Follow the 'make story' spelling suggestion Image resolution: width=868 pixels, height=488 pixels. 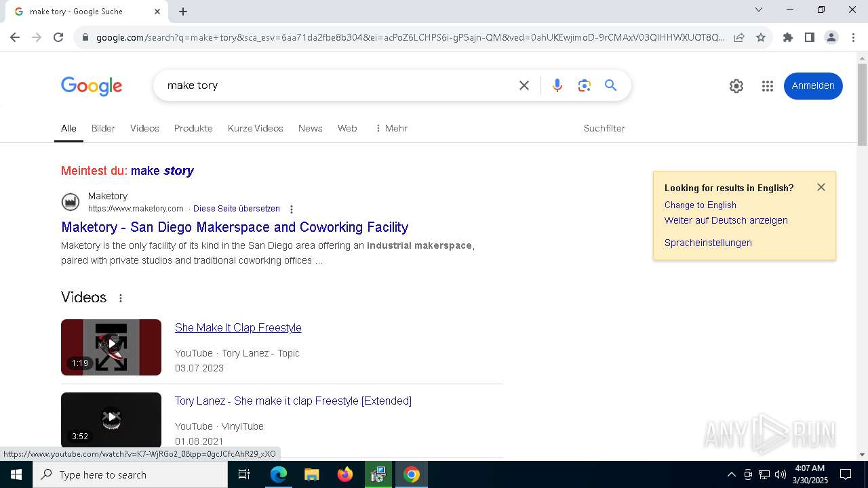[x=162, y=171]
